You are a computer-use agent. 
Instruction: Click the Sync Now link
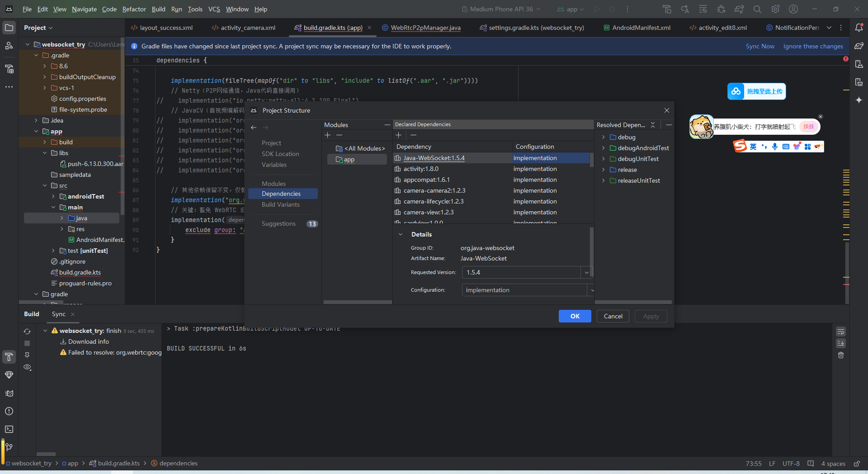(x=760, y=46)
